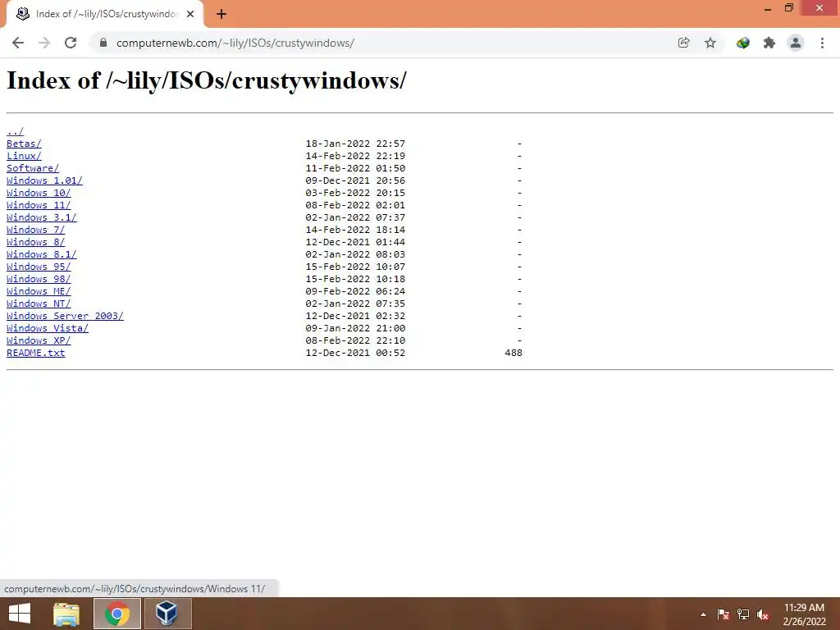
Task: Open the Betas/ folder
Action: point(24,144)
